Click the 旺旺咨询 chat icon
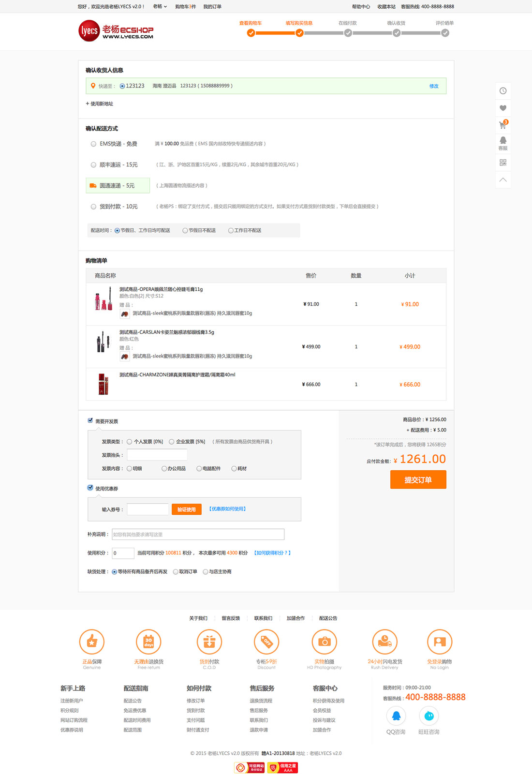The width and height of the screenshot is (532, 777). pyautogui.click(x=429, y=716)
